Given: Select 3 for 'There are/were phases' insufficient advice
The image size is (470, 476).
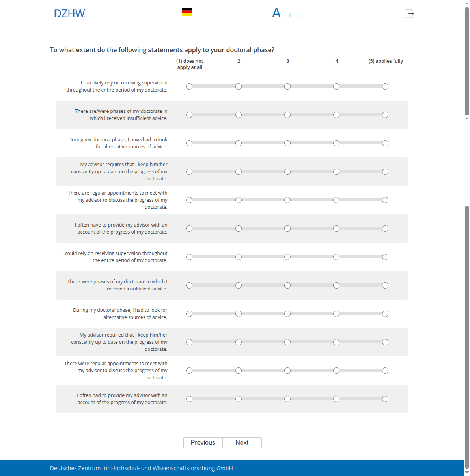Looking at the screenshot, I should point(287,115).
